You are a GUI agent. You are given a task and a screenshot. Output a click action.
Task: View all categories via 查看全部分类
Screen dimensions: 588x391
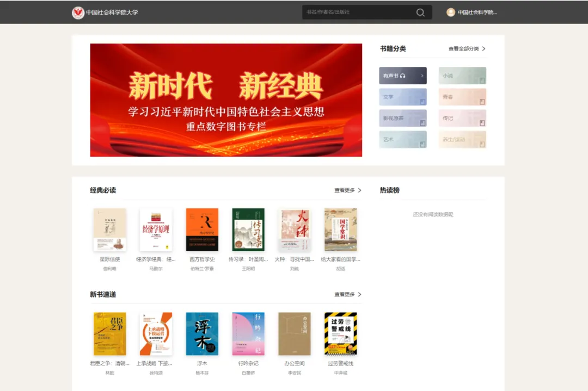pos(463,49)
